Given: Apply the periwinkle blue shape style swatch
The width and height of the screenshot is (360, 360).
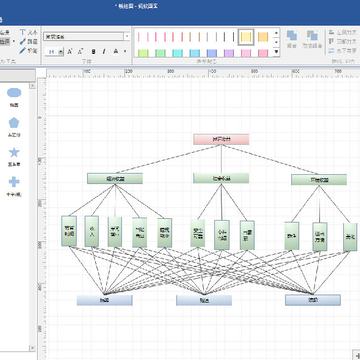Looking at the screenshot, I should tap(212, 53).
